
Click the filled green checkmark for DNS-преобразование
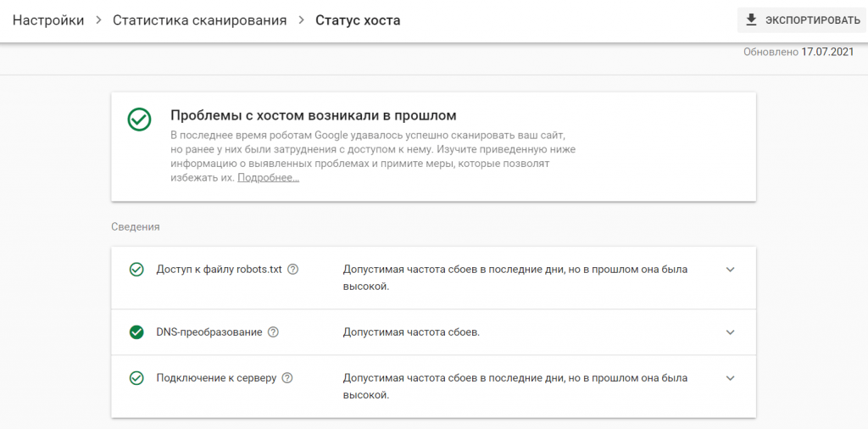coord(136,332)
